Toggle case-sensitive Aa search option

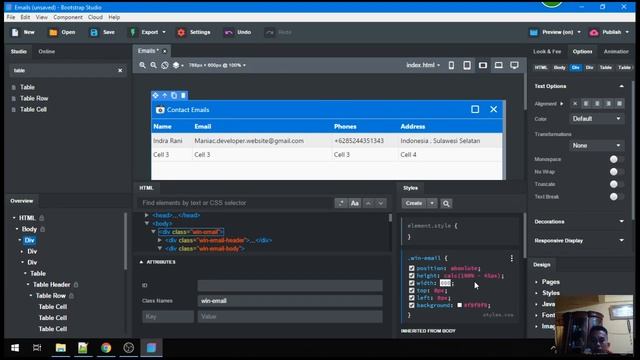click(x=355, y=203)
